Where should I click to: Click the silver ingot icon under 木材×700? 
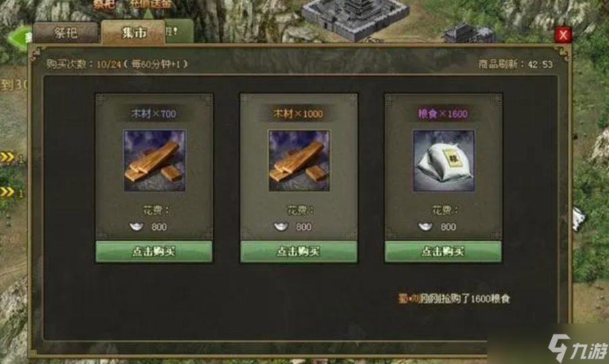tap(136, 227)
